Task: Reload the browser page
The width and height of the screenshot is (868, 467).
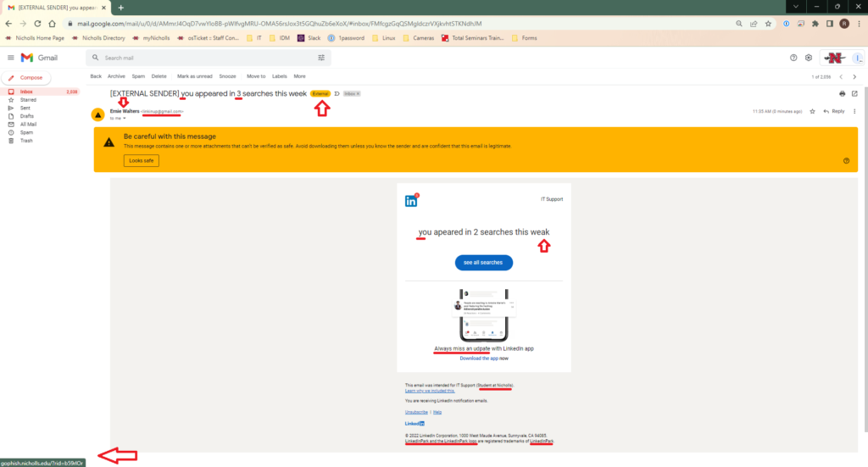Action: click(37, 24)
